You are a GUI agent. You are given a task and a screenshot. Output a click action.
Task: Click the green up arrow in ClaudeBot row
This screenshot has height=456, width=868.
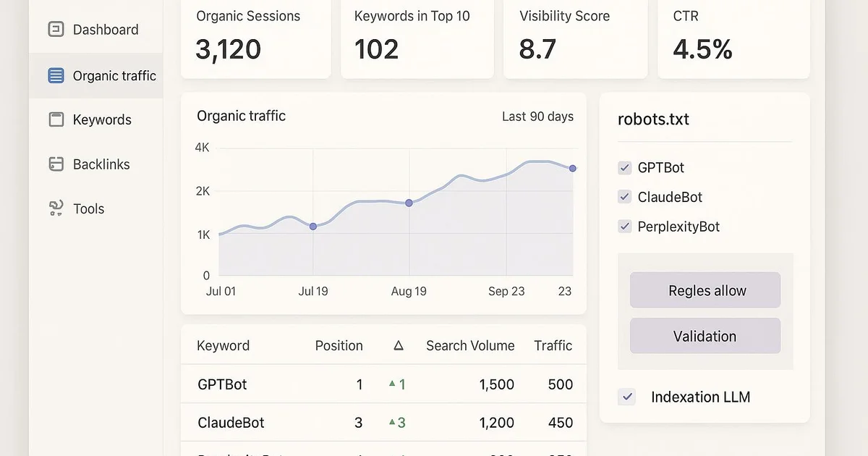[x=392, y=423]
